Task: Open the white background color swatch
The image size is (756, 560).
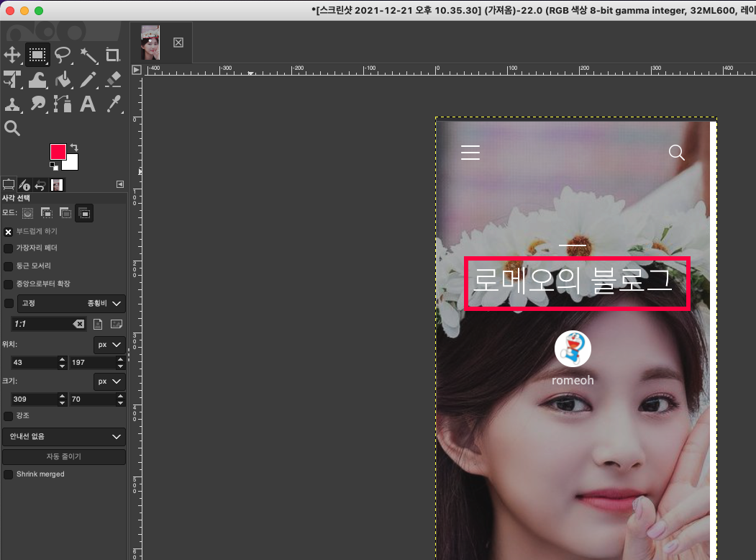Action: pyautogui.click(x=73, y=164)
